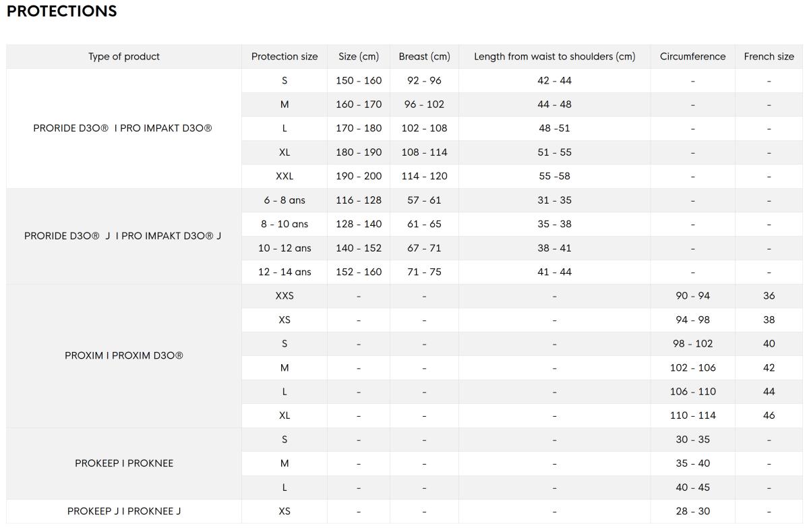
Task: Click size value '116 - 128'
Action: pos(359,200)
